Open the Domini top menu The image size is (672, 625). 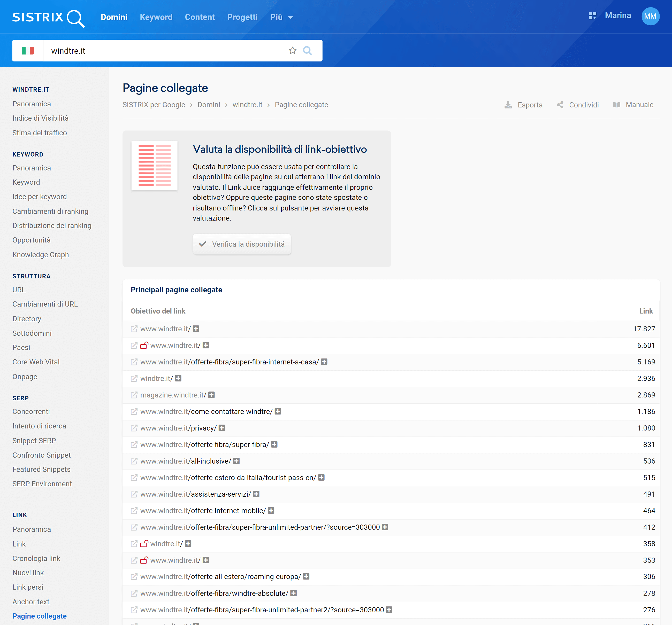pyautogui.click(x=114, y=17)
